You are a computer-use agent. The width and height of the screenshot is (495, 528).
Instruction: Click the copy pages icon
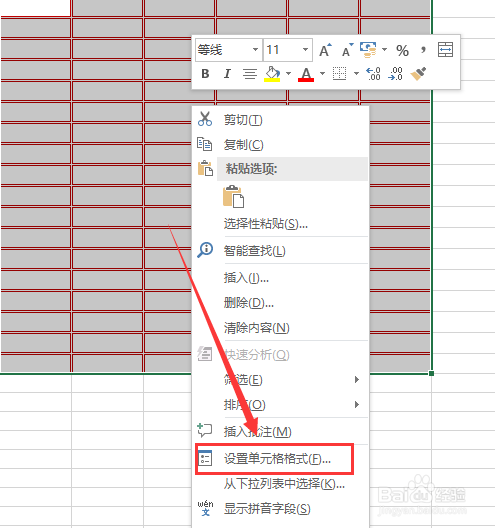(204, 144)
